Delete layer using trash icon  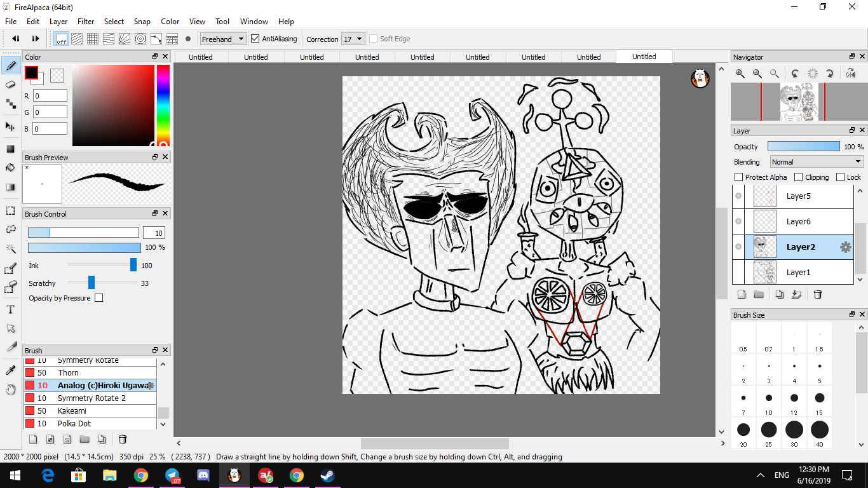click(x=818, y=294)
